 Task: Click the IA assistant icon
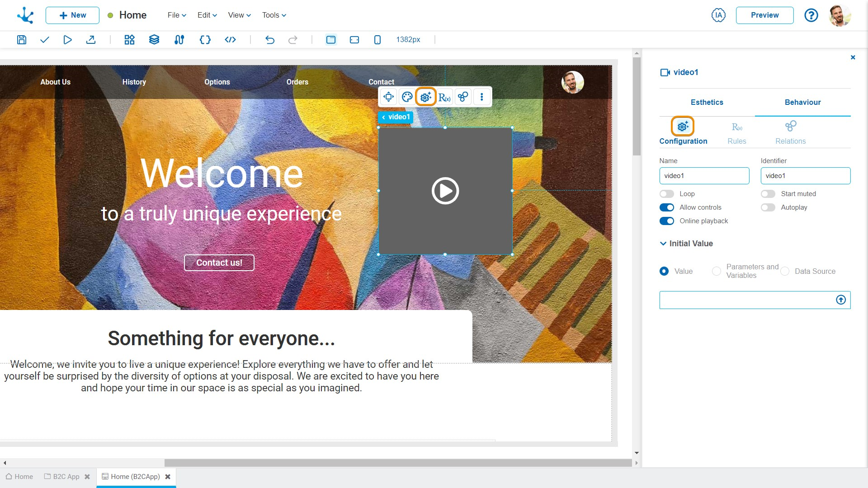[x=718, y=15]
